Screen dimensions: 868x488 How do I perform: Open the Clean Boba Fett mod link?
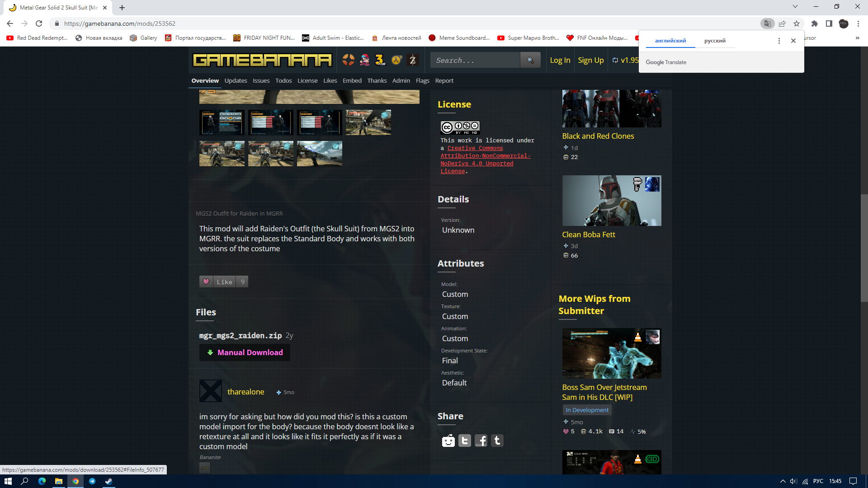[589, 235]
